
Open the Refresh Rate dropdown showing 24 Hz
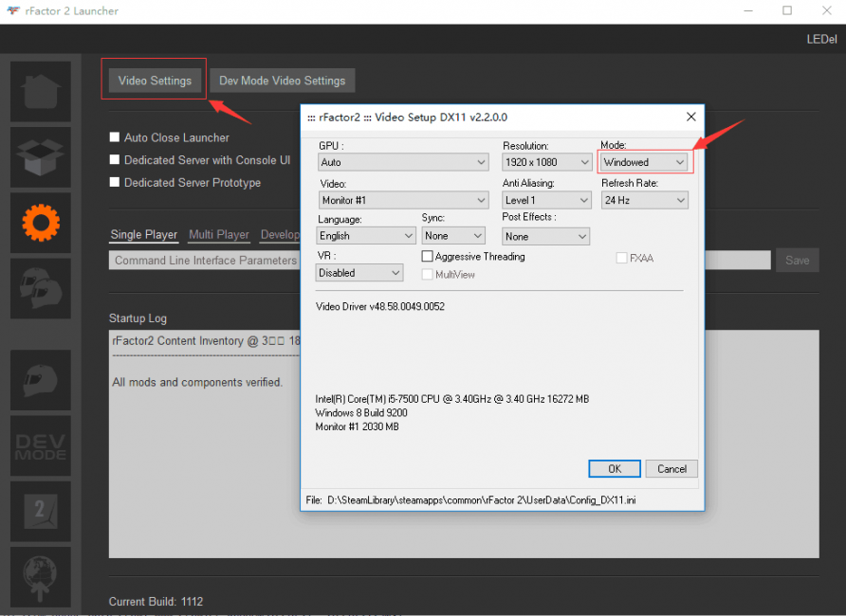pos(645,200)
